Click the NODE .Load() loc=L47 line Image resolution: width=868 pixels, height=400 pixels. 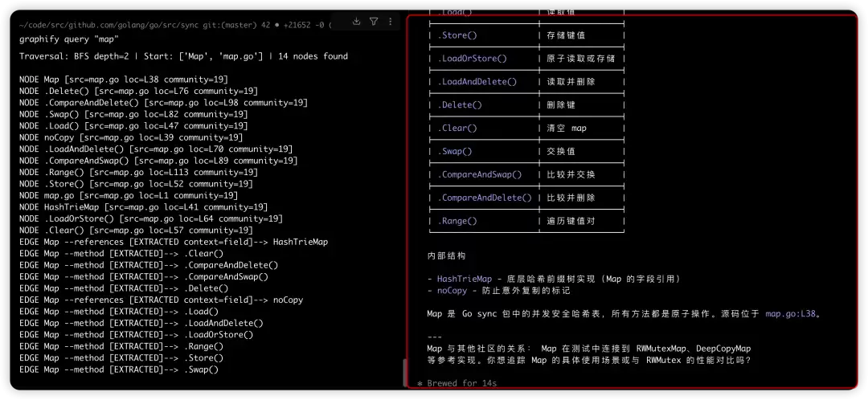click(x=133, y=125)
